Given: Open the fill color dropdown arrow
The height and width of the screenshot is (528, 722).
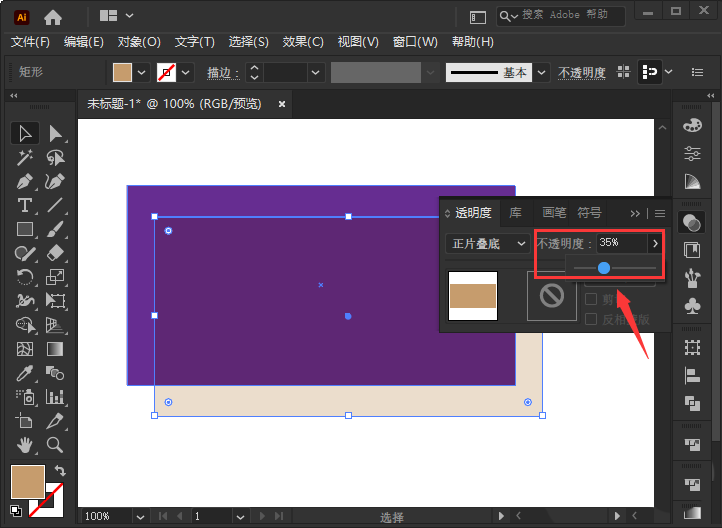Looking at the screenshot, I should 141,72.
